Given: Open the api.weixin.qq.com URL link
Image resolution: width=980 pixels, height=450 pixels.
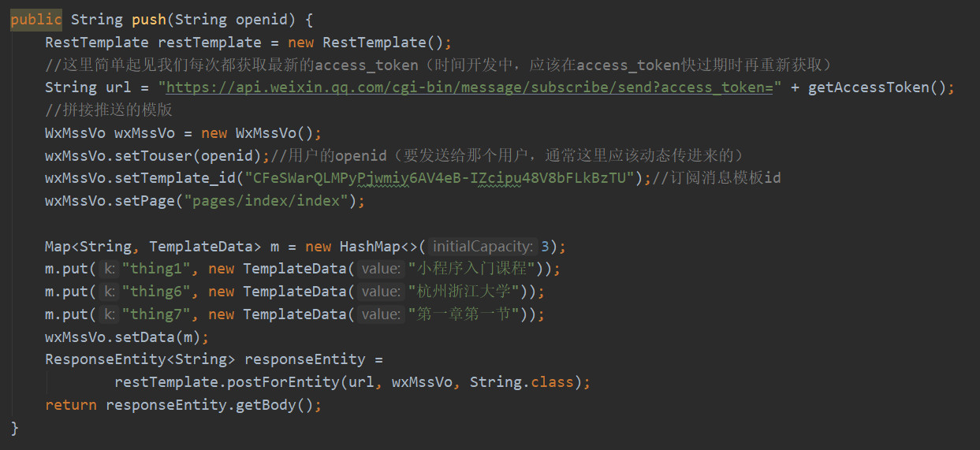Looking at the screenshot, I should (469, 87).
